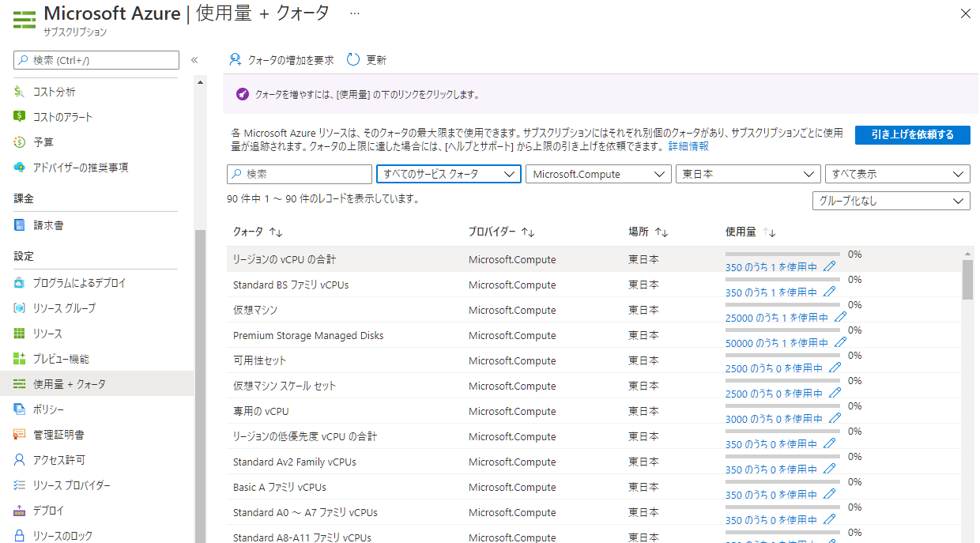Select the 仮想マシン スケール セット row

point(594,386)
